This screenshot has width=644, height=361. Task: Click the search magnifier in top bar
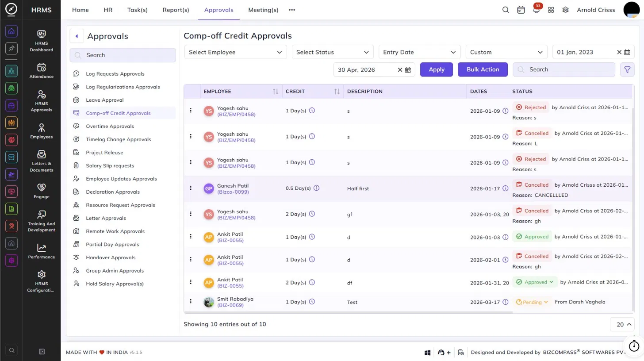[x=506, y=10]
